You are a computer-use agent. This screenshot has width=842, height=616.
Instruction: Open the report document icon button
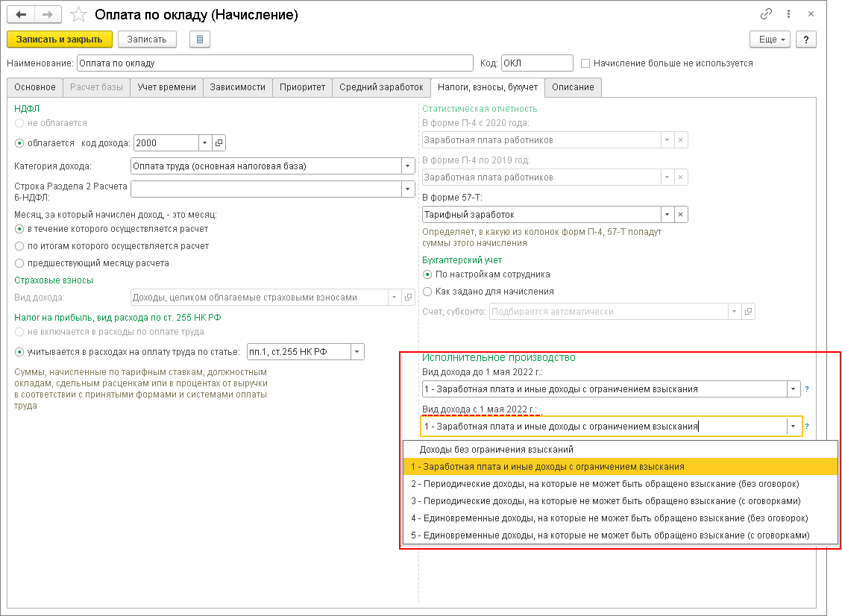click(x=200, y=40)
